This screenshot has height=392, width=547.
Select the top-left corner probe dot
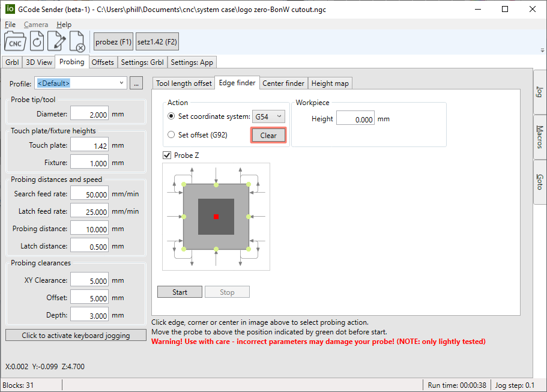[184, 185]
